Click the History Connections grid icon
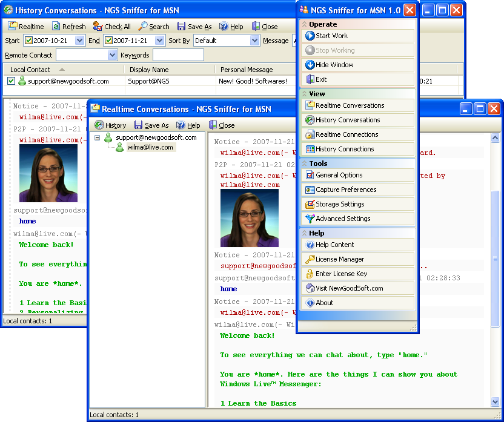Screen dimensions: 504x422 [310, 149]
